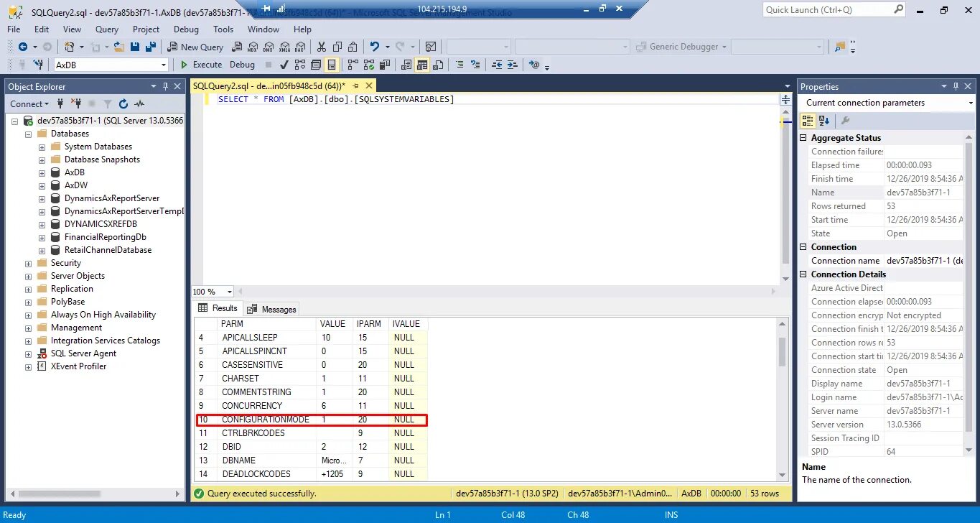980x523 pixels.
Task: Comment out the selected lines icon
Action: pos(459,65)
